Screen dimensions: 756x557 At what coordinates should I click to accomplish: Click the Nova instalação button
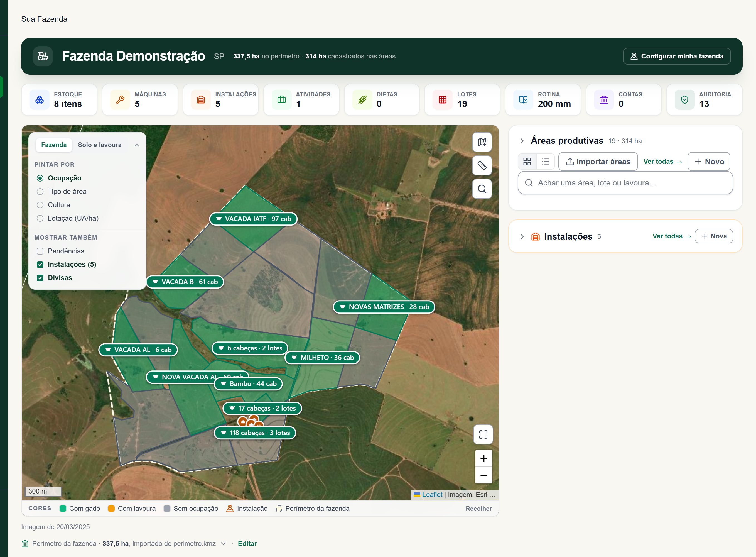[714, 236]
